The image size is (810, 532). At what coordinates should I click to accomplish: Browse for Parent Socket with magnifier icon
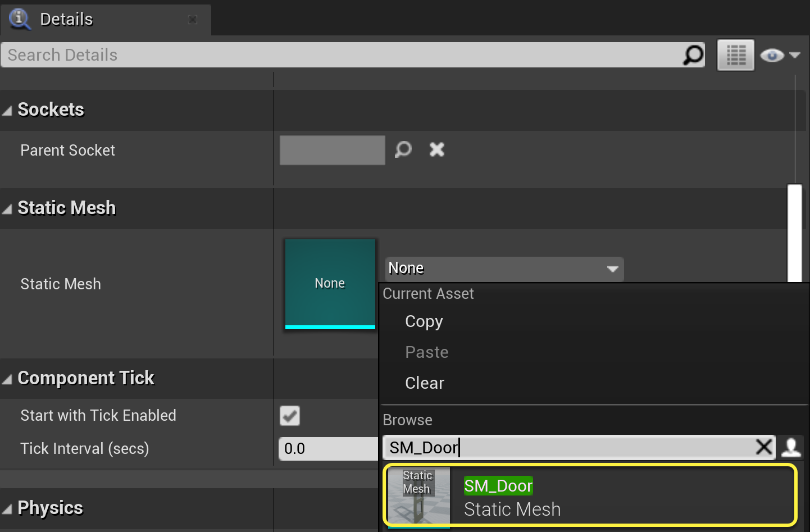point(403,149)
